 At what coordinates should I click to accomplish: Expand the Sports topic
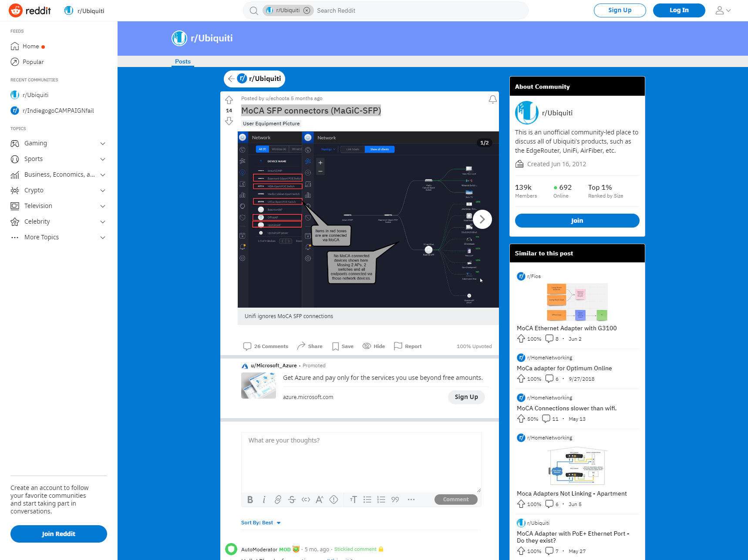[59, 159]
